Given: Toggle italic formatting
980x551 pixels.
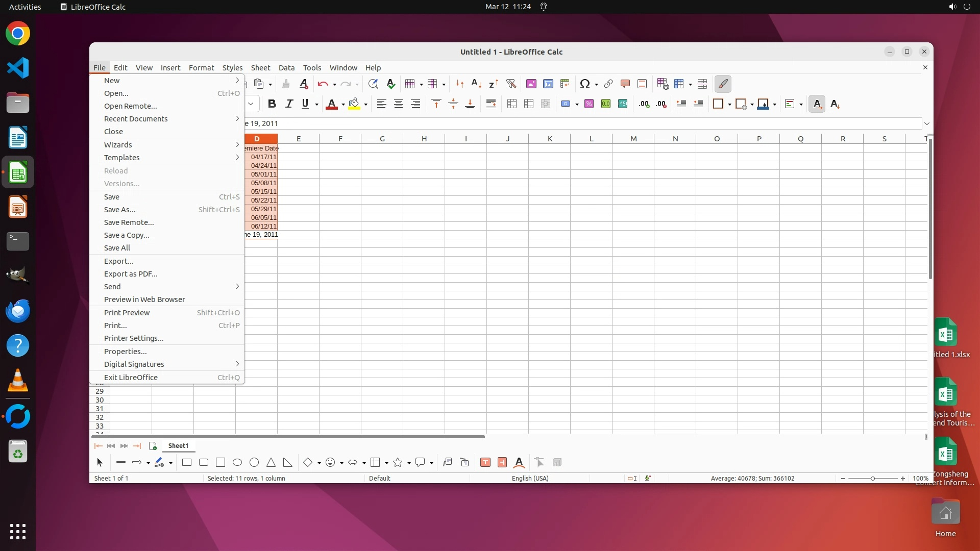Looking at the screenshot, I should [289, 104].
